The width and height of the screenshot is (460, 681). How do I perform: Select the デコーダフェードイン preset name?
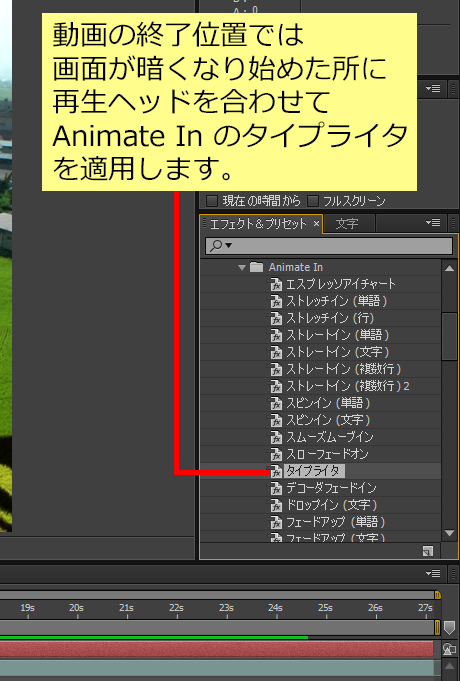click(x=331, y=489)
